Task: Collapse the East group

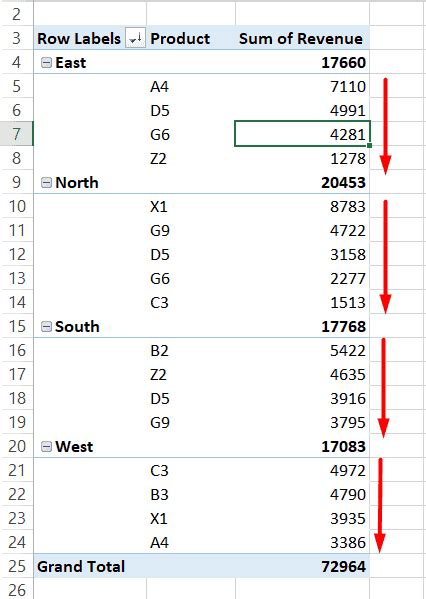Action: click(46, 63)
